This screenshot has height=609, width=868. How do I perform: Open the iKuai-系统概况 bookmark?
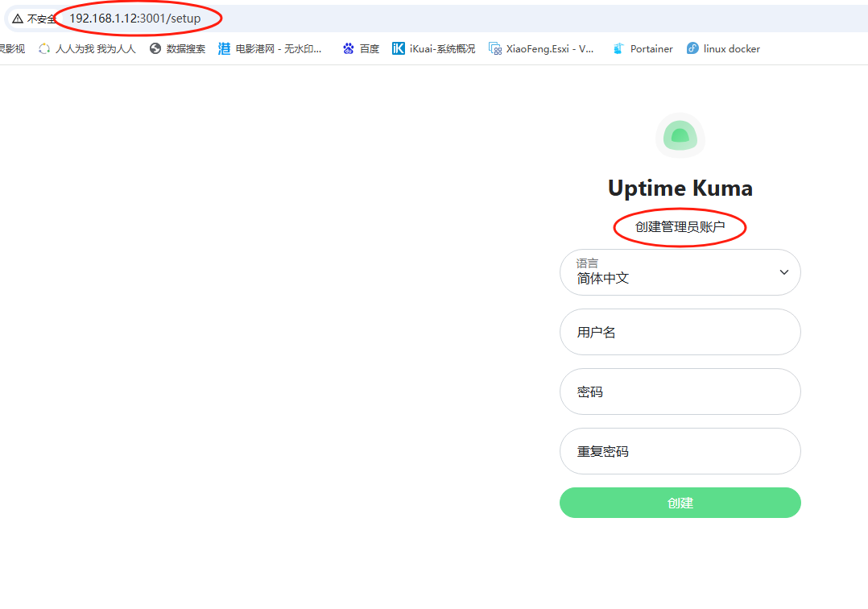[433, 49]
